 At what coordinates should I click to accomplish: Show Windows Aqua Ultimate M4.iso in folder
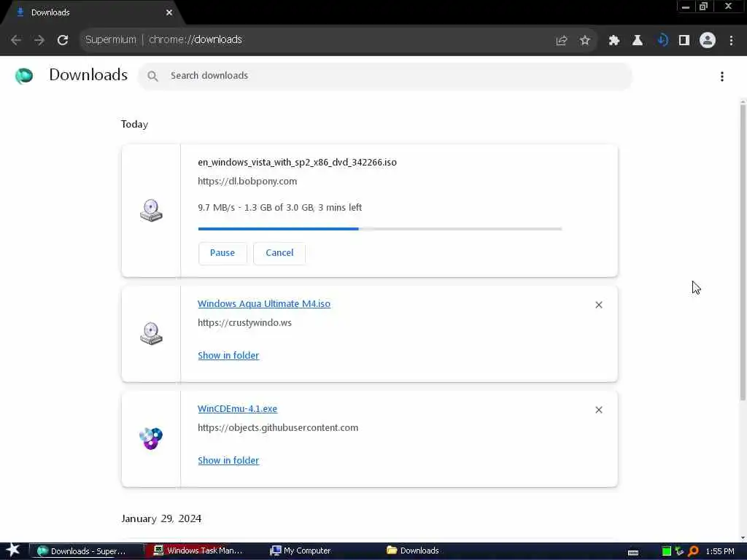[228, 356]
